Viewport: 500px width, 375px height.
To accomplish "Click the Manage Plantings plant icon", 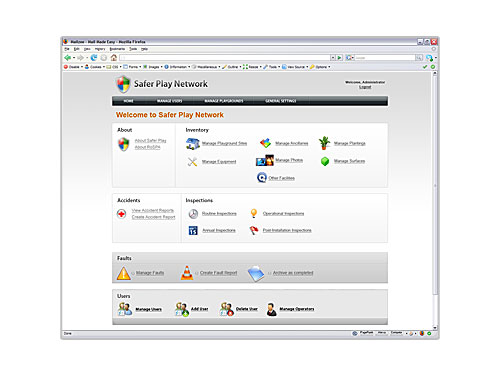I will 324,143.
